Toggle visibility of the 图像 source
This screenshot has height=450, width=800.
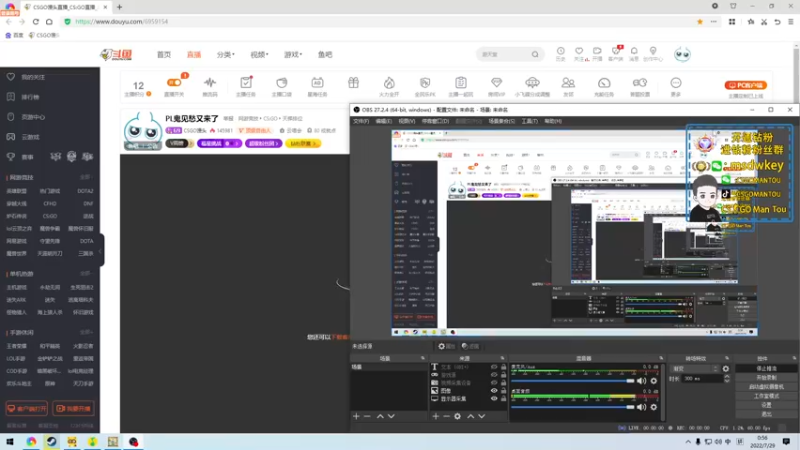(x=494, y=390)
